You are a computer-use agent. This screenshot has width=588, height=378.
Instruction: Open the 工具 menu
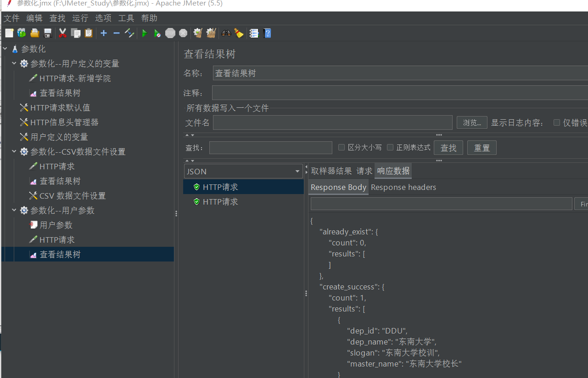click(x=126, y=18)
